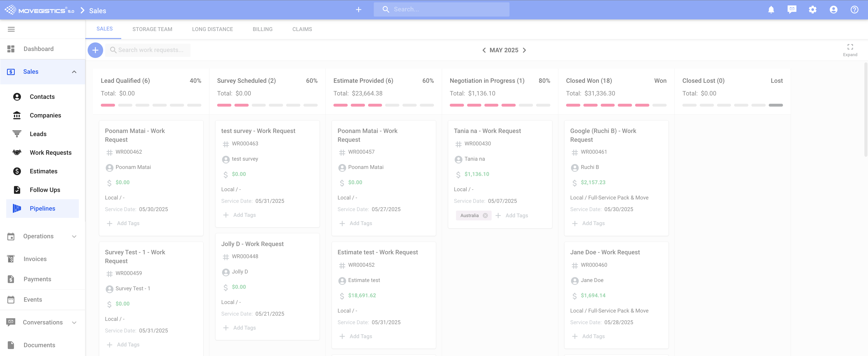Click the blue add work request button
The width and height of the screenshot is (868, 356).
pos(95,50)
